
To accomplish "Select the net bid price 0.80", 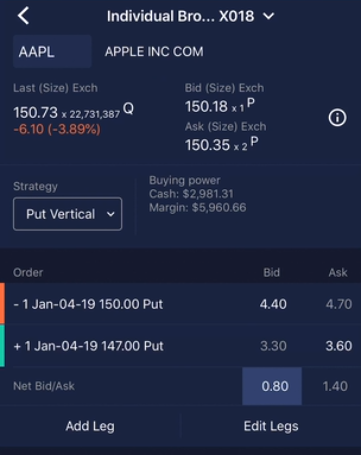I will pos(272,386).
